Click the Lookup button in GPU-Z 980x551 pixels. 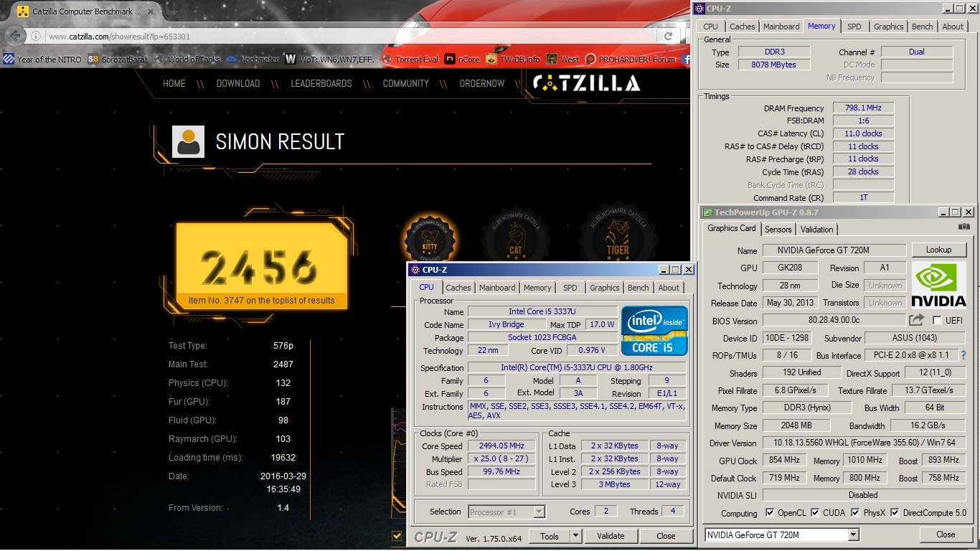point(938,250)
